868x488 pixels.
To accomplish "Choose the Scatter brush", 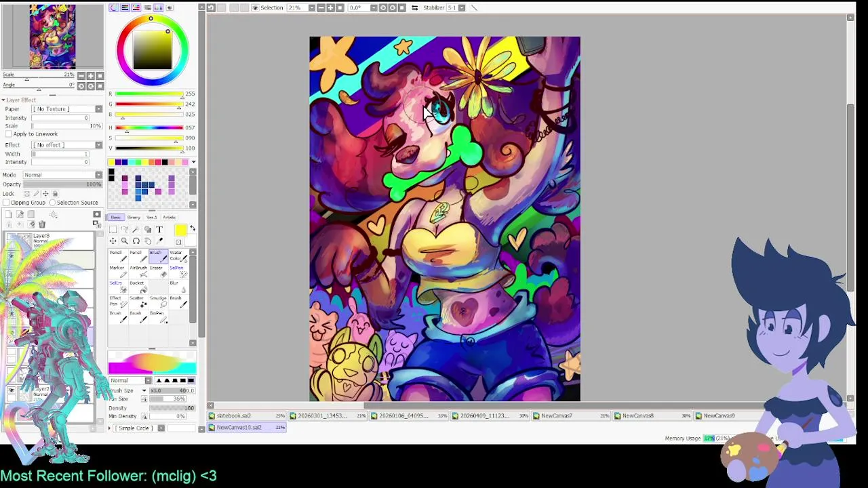I will click(138, 301).
